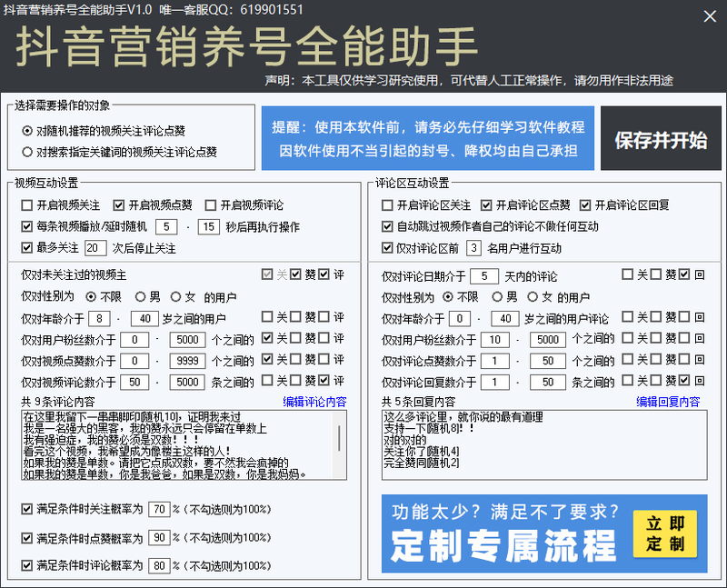Click the 评论概率 percentage field showing 80
This screenshot has width=727, height=588.
point(160,566)
